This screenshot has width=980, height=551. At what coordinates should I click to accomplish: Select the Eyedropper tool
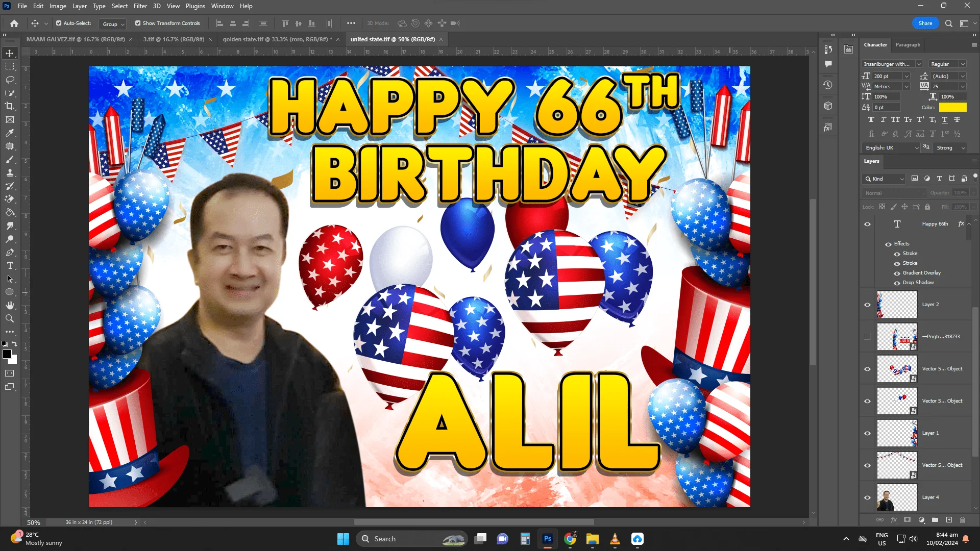point(10,133)
